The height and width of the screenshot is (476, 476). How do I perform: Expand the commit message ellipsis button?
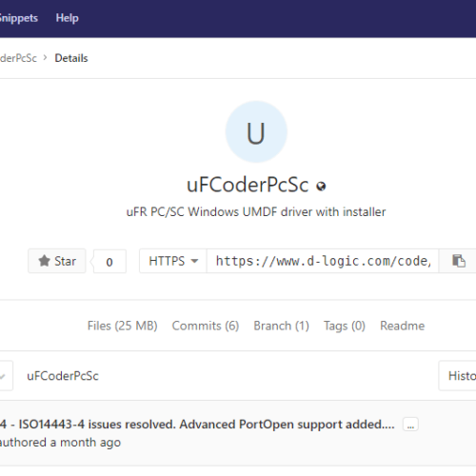click(410, 425)
